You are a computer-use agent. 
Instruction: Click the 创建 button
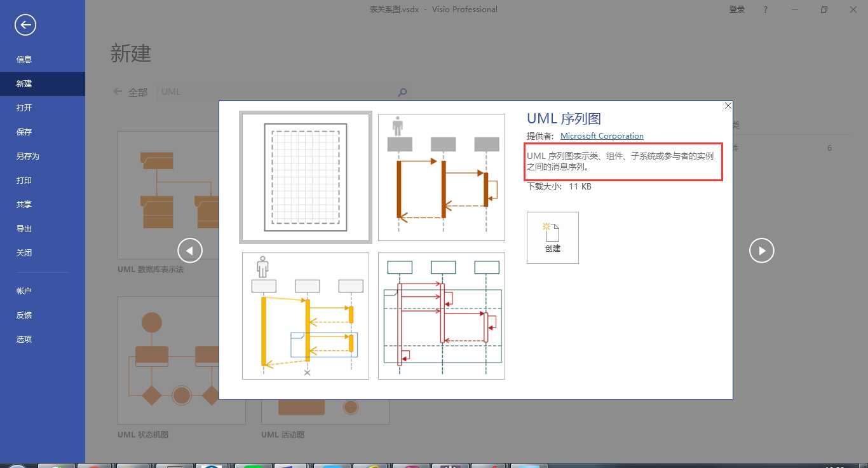tap(553, 238)
